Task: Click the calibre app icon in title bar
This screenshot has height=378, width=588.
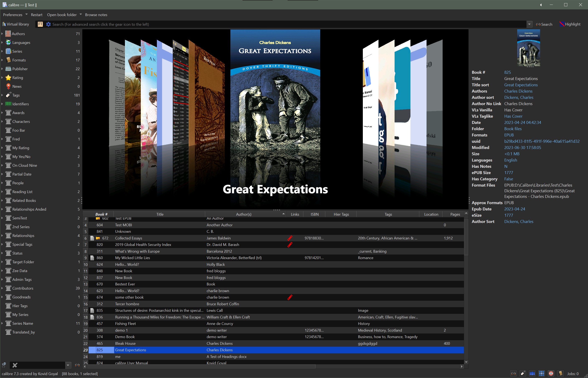Action: click(x=4, y=5)
